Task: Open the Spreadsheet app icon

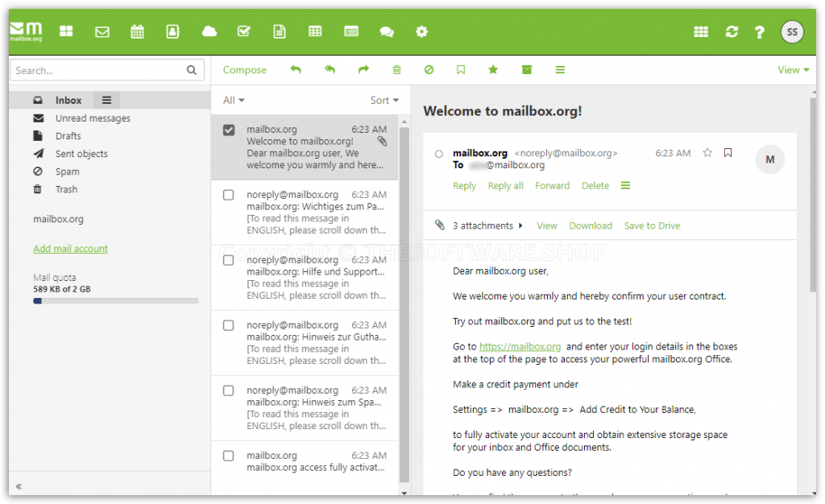Action: point(315,31)
